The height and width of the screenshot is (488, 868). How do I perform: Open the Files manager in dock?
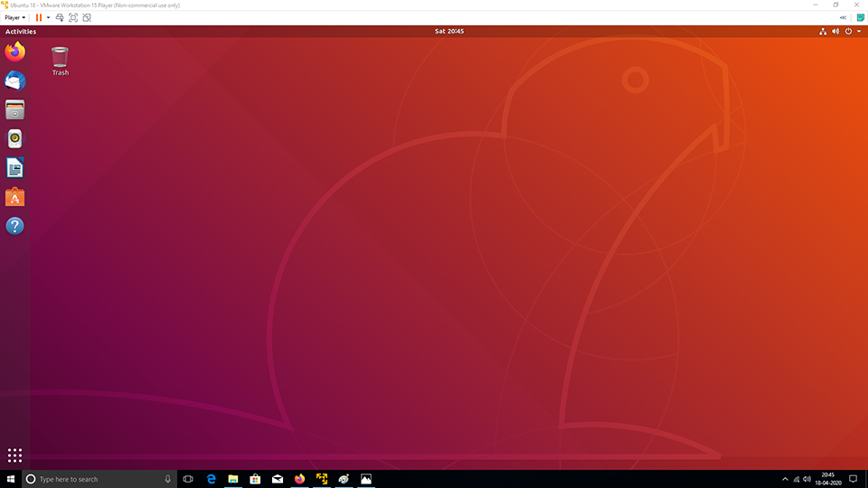point(15,109)
